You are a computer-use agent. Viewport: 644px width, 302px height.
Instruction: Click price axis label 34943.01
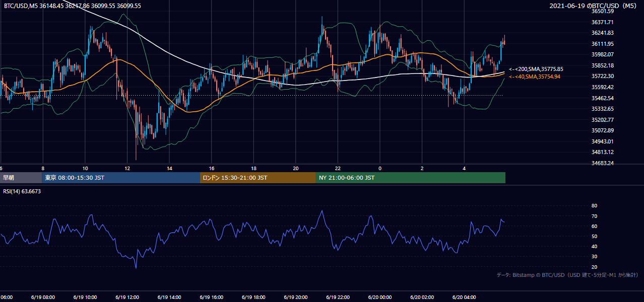(x=602, y=141)
